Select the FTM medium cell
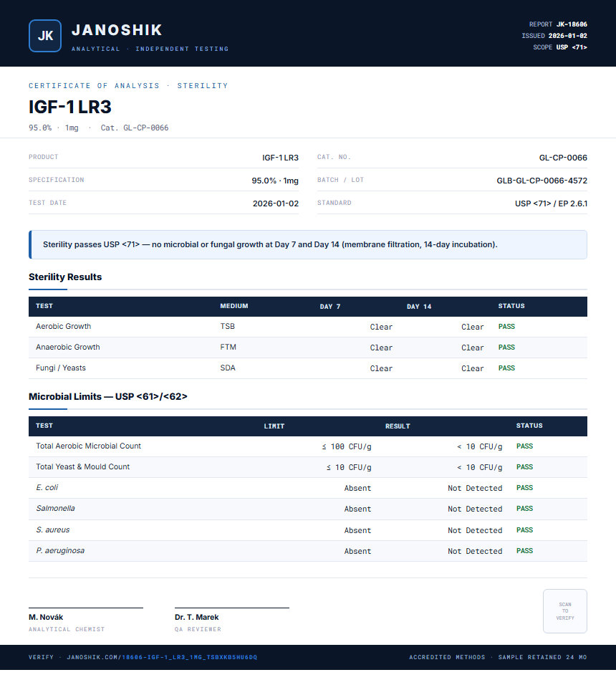616x690 pixels. click(x=228, y=347)
